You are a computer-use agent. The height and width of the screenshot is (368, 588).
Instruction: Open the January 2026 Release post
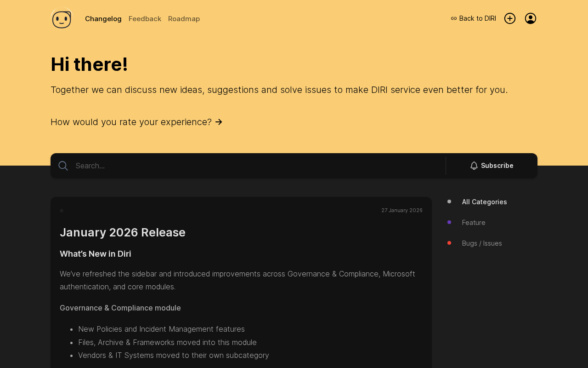123,232
